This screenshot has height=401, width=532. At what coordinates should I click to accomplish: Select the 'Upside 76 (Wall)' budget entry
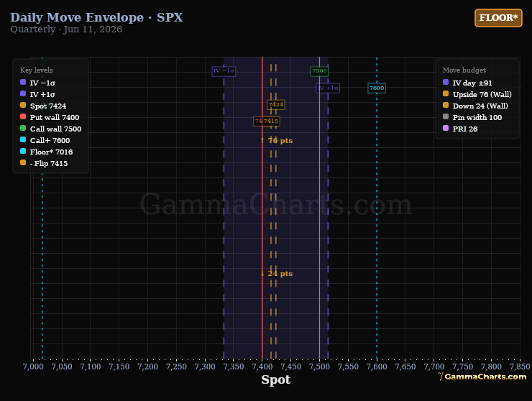482,94
